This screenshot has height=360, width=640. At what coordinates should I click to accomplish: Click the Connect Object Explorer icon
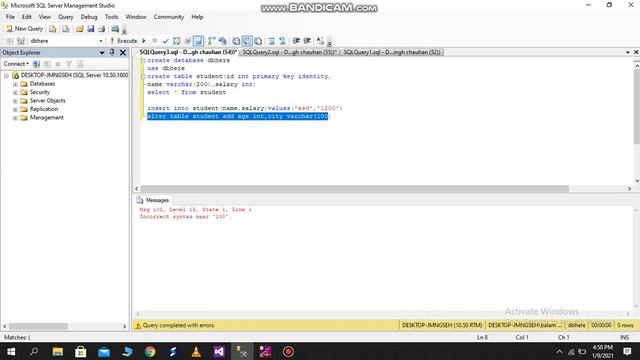36,64
